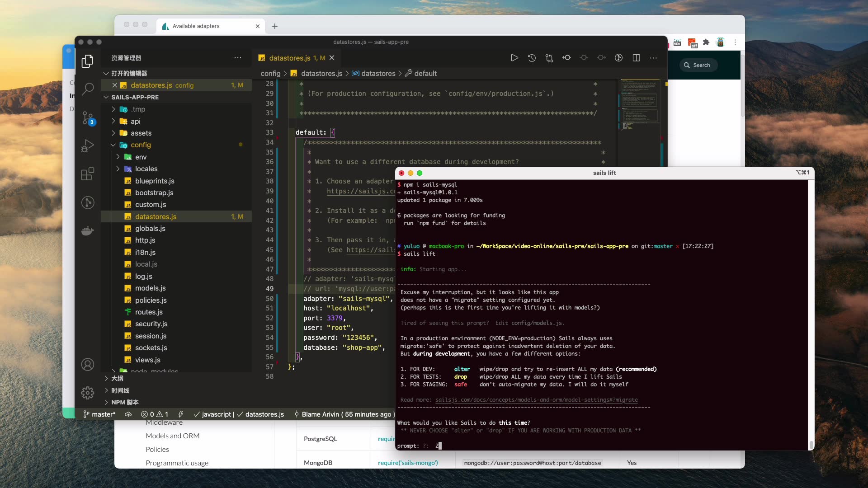
Task: Open browser three-dot menu
Action: point(735,42)
